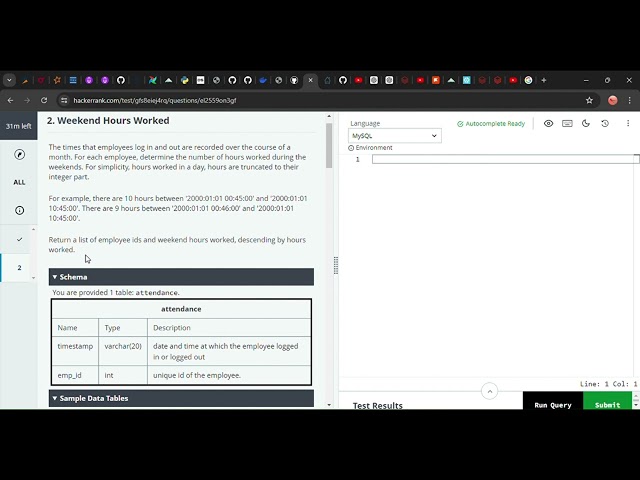Click the 31m left timer
This screenshot has width=640, height=480.
click(18, 126)
